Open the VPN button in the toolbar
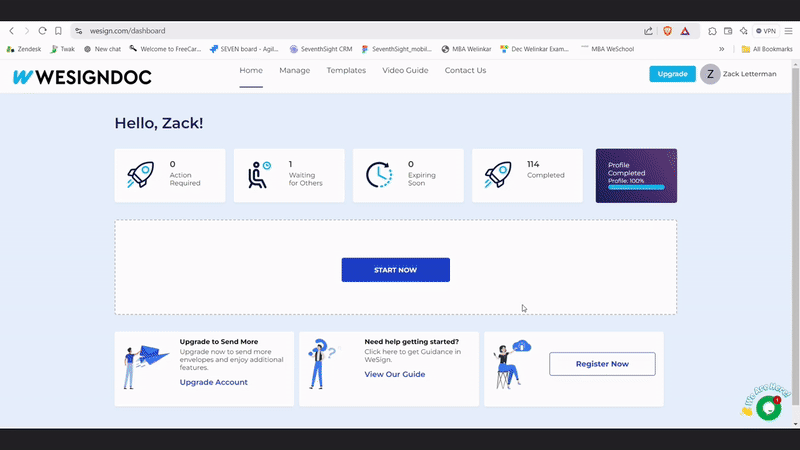 [766, 31]
